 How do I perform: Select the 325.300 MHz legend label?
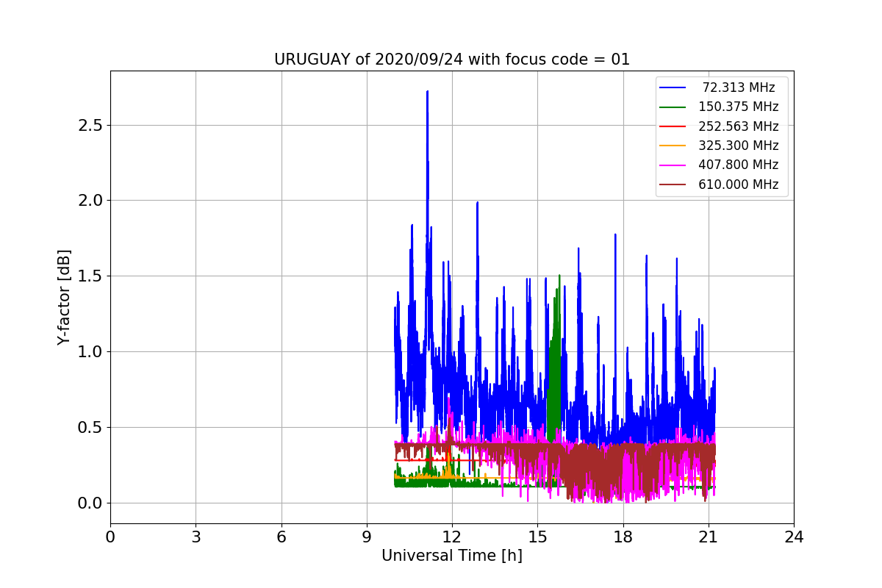739,146
